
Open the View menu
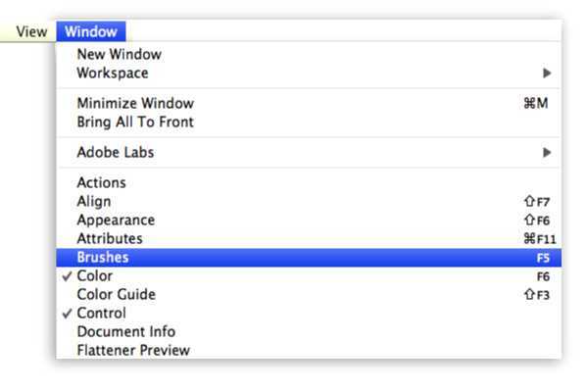(x=31, y=31)
